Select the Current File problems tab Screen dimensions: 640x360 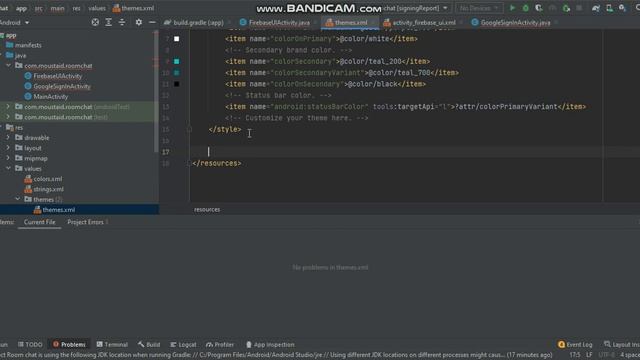coord(40,222)
